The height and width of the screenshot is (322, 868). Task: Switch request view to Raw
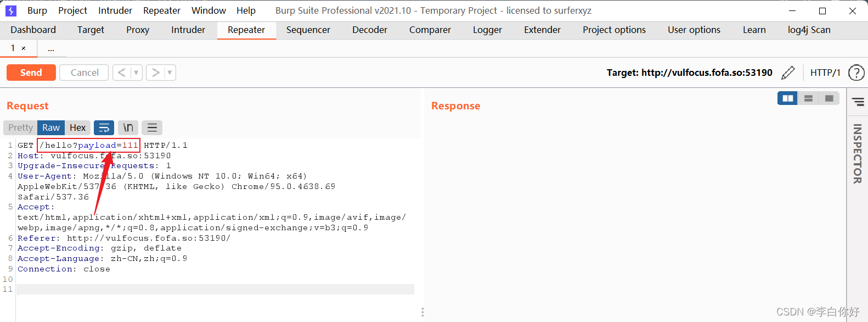tap(51, 127)
